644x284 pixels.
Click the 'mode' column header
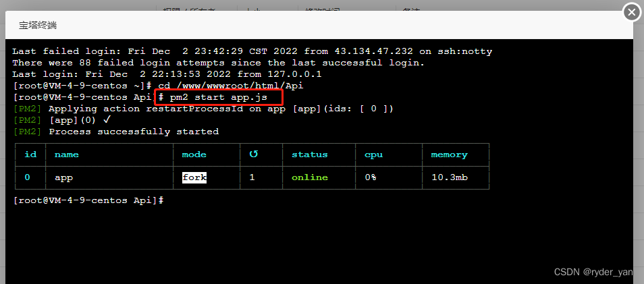[194, 154]
